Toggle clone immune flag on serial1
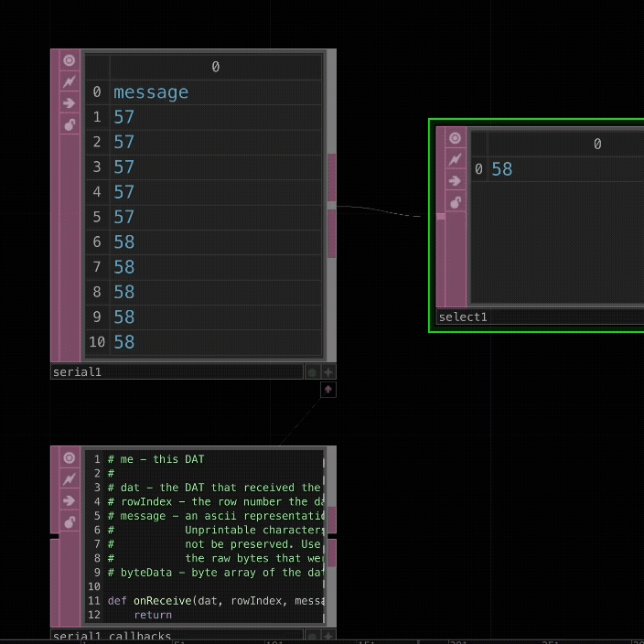 click(x=69, y=81)
